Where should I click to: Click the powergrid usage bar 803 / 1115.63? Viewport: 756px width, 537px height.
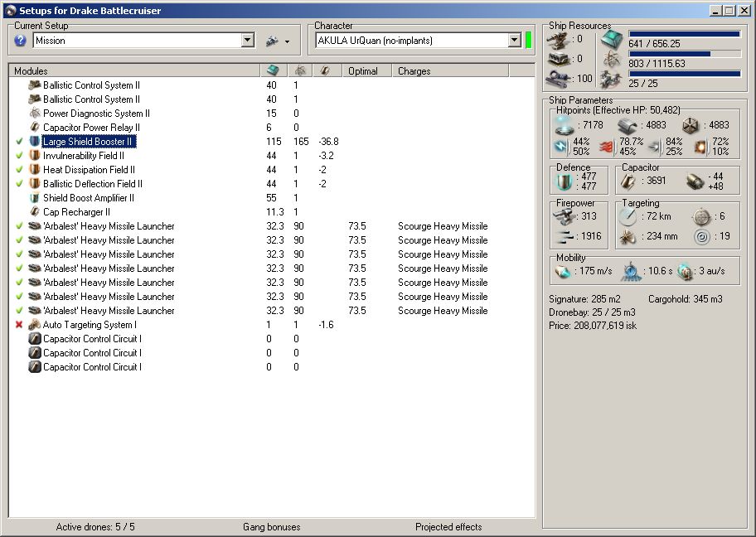click(685, 54)
